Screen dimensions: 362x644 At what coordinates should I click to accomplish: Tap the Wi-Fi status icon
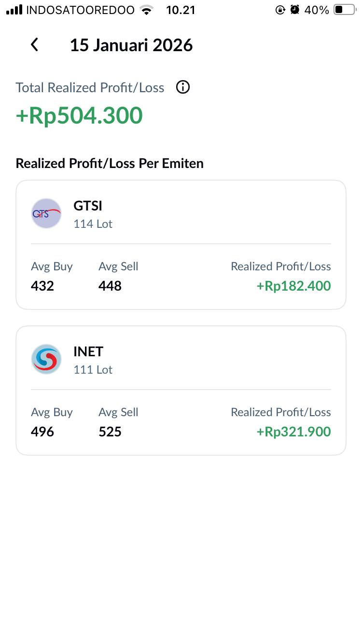point(145,10)
